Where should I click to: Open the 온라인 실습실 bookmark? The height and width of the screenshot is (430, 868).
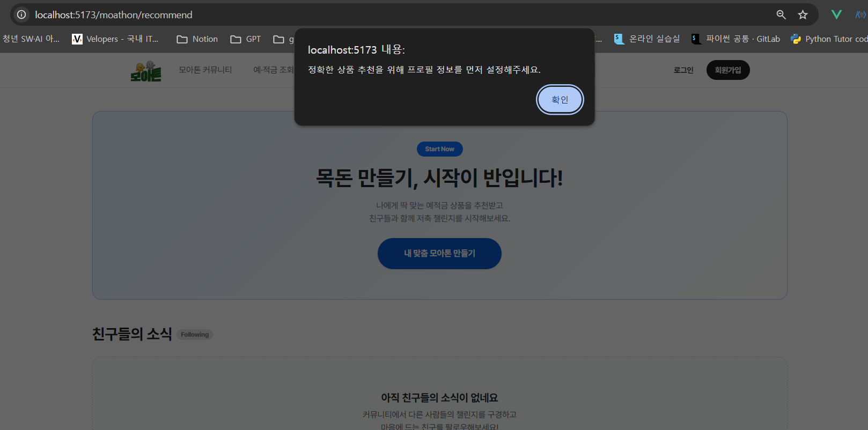(x=647, y=39)
